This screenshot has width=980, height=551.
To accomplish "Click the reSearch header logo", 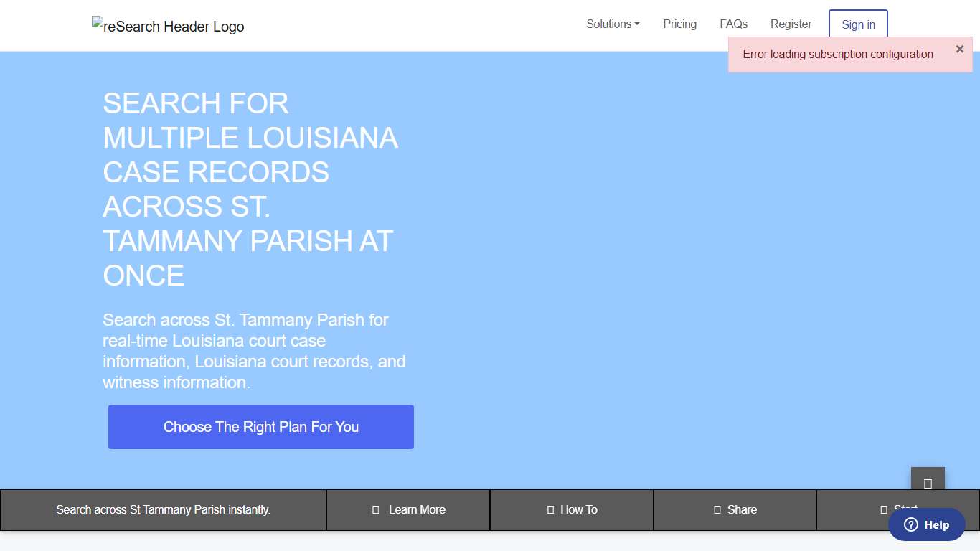I will (x=168, y=25).
